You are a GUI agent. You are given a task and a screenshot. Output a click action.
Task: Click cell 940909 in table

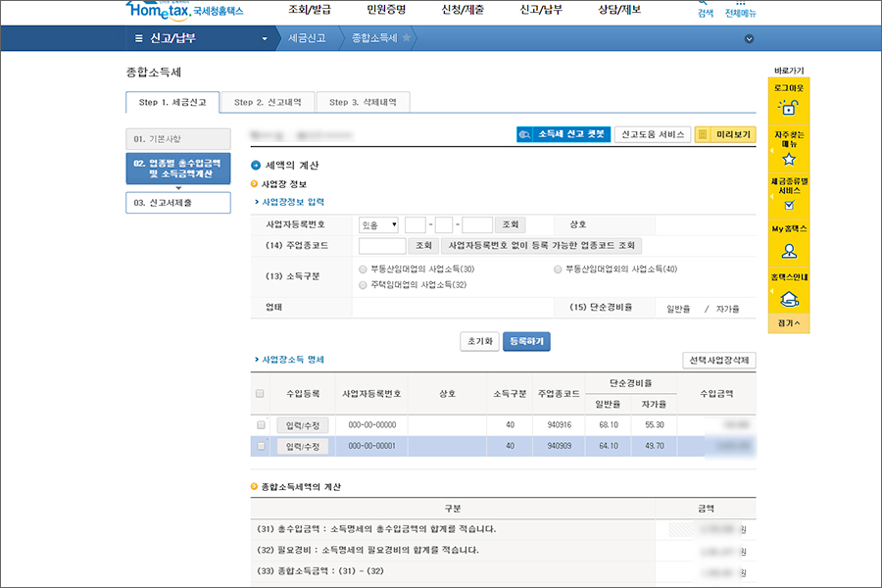pyautogui.click(x=559, y=446)
